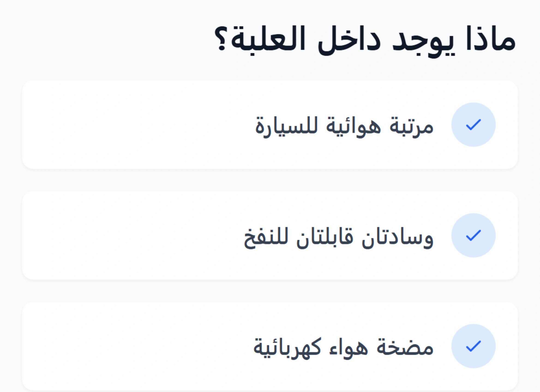Click the checkmark icon beside وسادتان قابلتان للنفخ

tap(473, 235)
